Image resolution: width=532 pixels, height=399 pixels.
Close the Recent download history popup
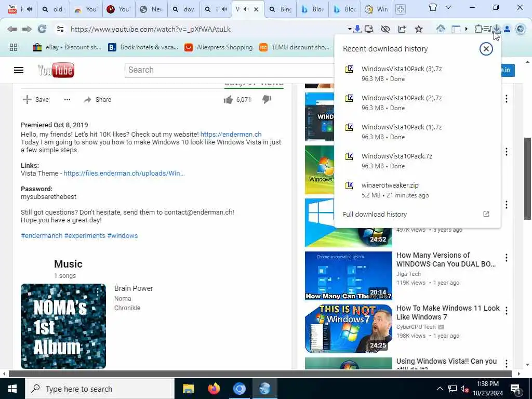click(486, 49)
